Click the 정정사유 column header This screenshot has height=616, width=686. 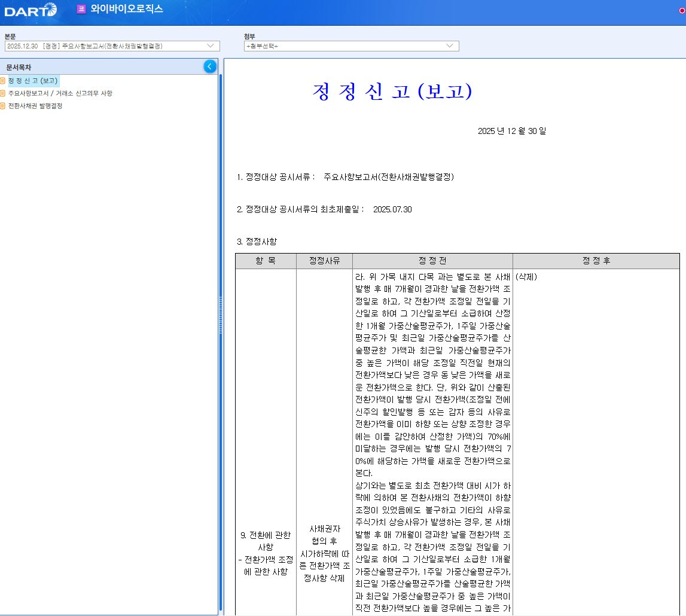point(324,261)
